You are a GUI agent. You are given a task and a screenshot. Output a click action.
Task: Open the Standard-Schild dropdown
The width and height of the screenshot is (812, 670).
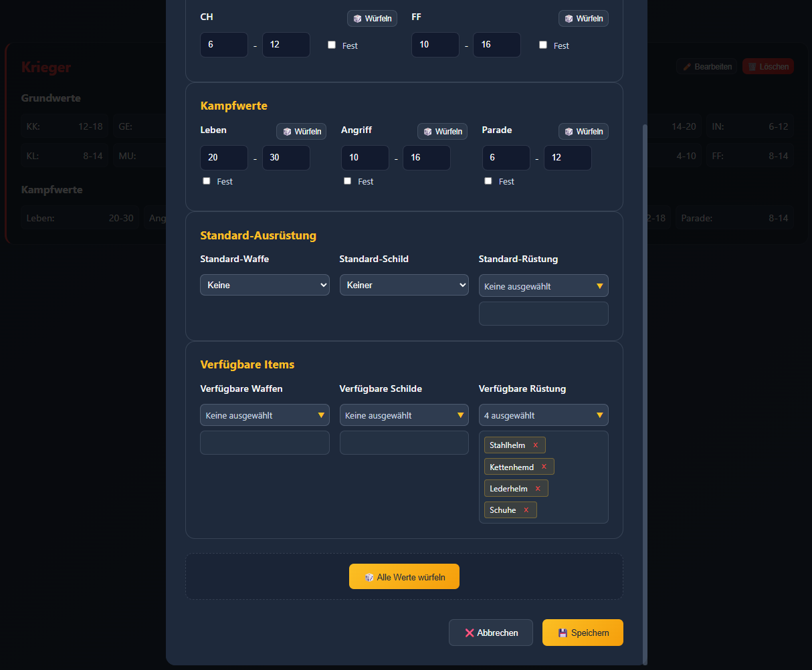(404, 285)
